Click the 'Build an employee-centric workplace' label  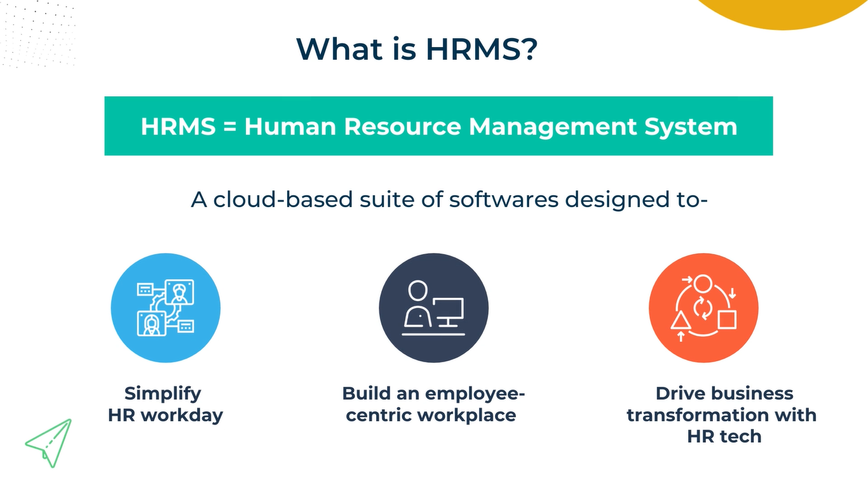tap(433, 404)
